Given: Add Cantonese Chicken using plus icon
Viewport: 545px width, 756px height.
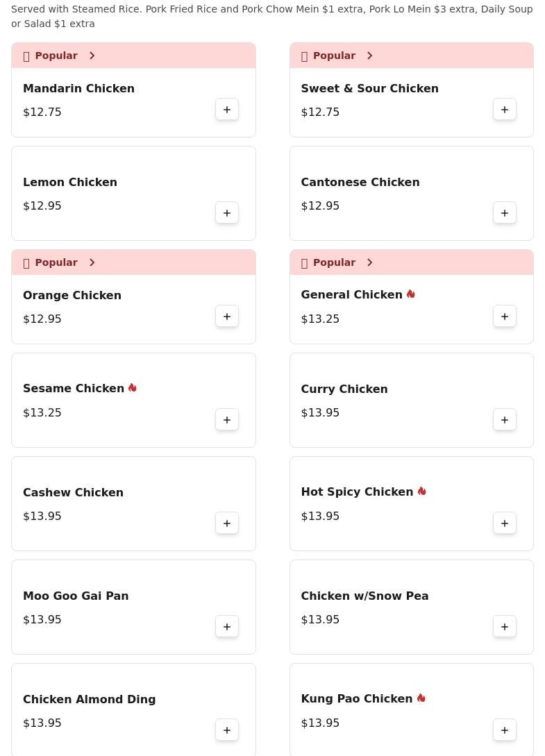Looking at the screenshot, I should point(505,213).
